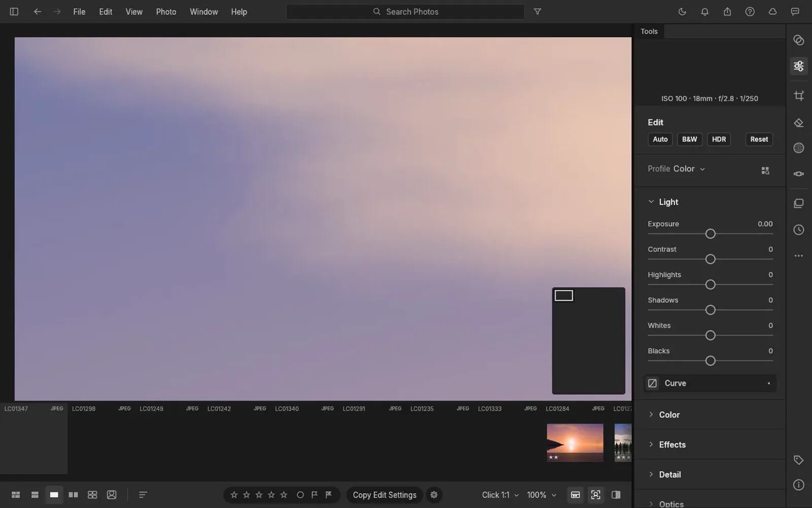Screen dimensions: 812x508
Task: Switch to compare view
Action: click(x=73, y=495)
